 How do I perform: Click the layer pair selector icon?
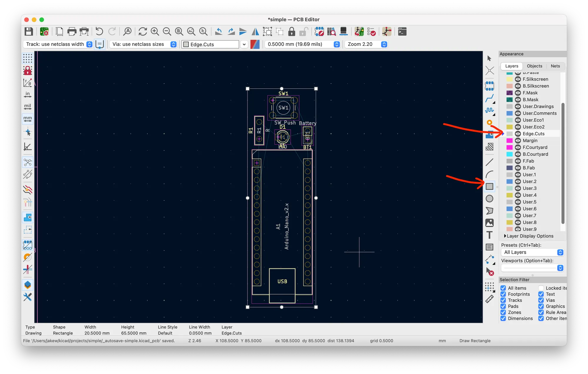click(x=255, y=44)
